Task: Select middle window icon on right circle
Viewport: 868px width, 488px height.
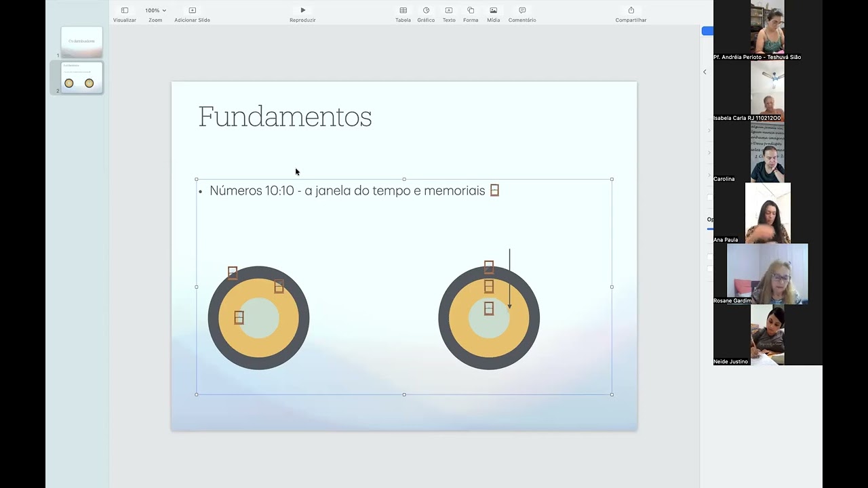Action: pyautogui.click(x=489, y=287)
